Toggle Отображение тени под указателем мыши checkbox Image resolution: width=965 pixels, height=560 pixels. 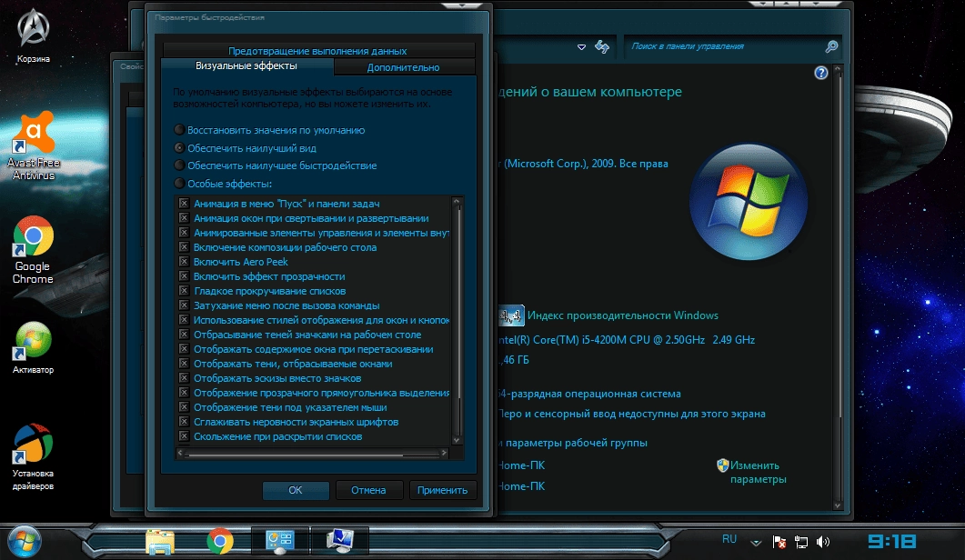(184, 406)
